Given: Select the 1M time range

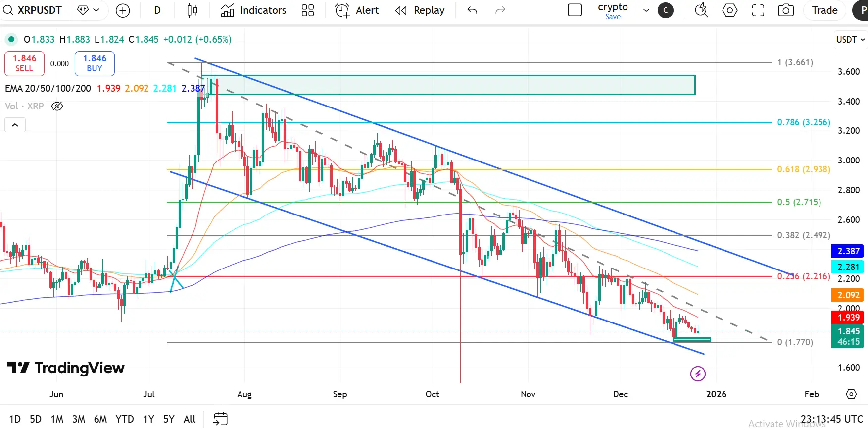Looking at the screenshot, I should pos(57,419).
